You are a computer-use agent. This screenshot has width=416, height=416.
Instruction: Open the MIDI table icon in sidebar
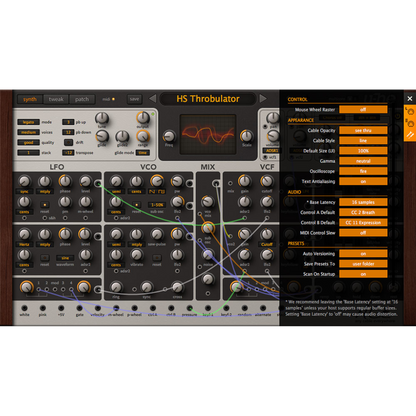(410, 123)
